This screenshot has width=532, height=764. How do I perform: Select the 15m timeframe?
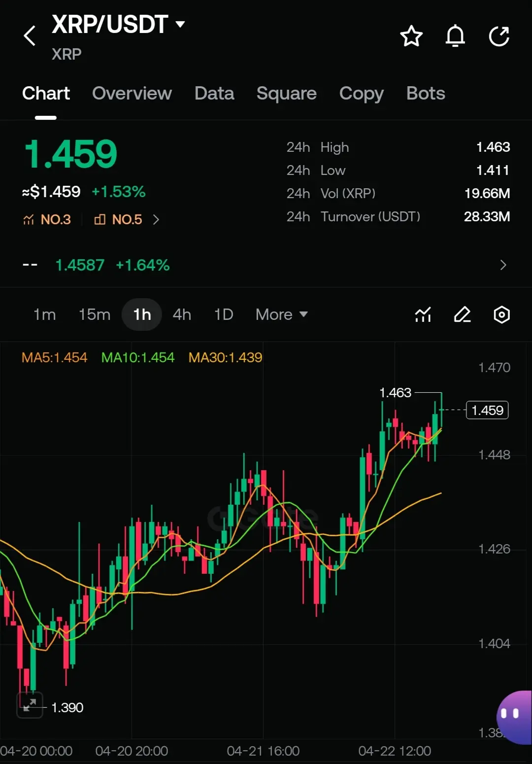pyautogui.click(x=95, y=314)
